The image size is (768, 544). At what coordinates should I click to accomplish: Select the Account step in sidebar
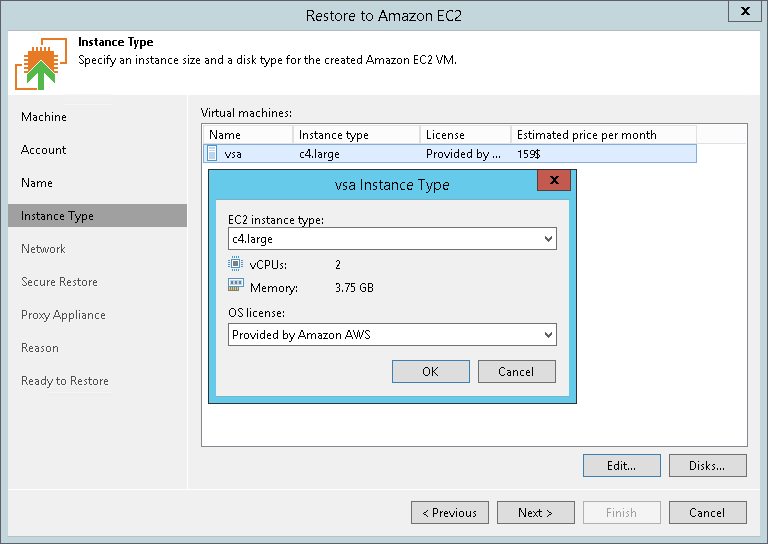pos(44,150)
